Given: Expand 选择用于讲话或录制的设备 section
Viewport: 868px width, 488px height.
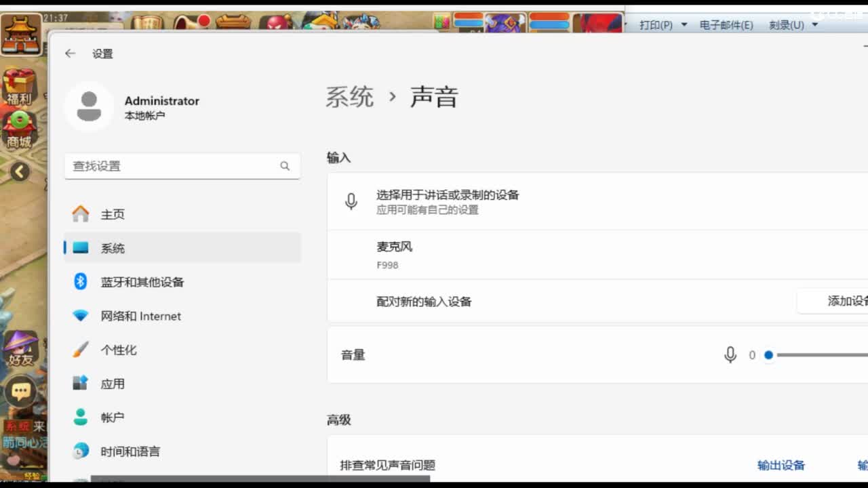Looking at the screenshot, I should pos(597,201).
